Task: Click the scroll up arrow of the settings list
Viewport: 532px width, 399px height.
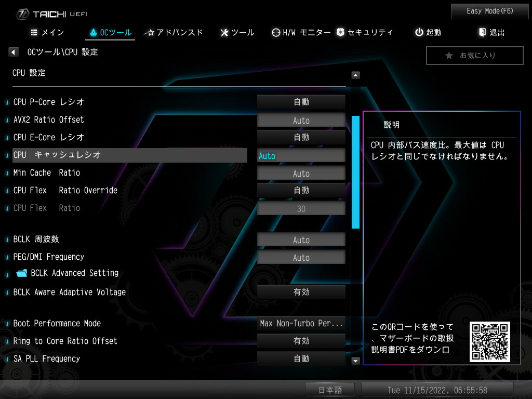Action: coord(355,75)
